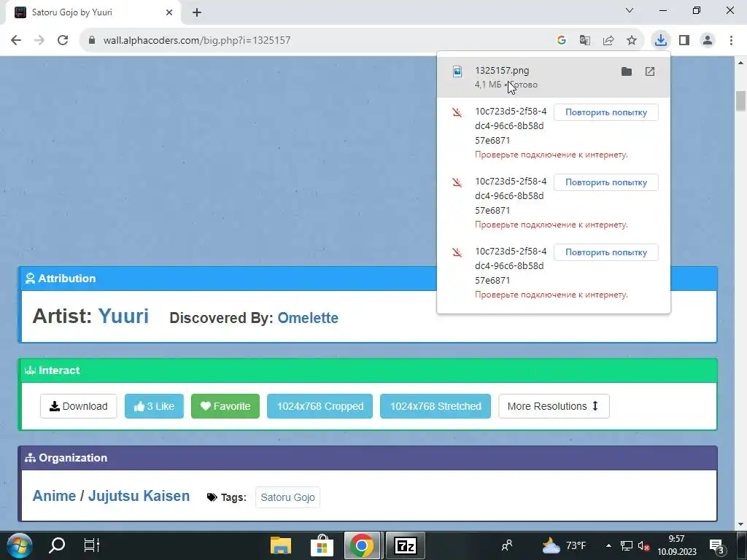This screenshot has height=560, width=747.
Task: Retry the first failed download
Action: click(x=606, y=112)
